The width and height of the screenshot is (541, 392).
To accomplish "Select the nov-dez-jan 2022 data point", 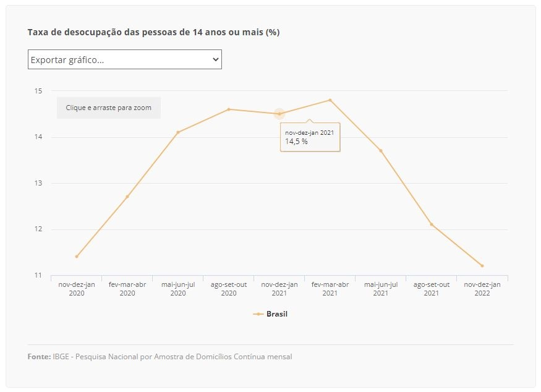I will (482, 266).
